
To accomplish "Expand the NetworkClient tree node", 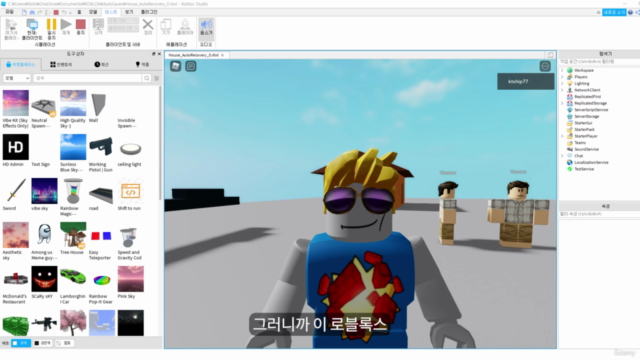I will 562,90.
